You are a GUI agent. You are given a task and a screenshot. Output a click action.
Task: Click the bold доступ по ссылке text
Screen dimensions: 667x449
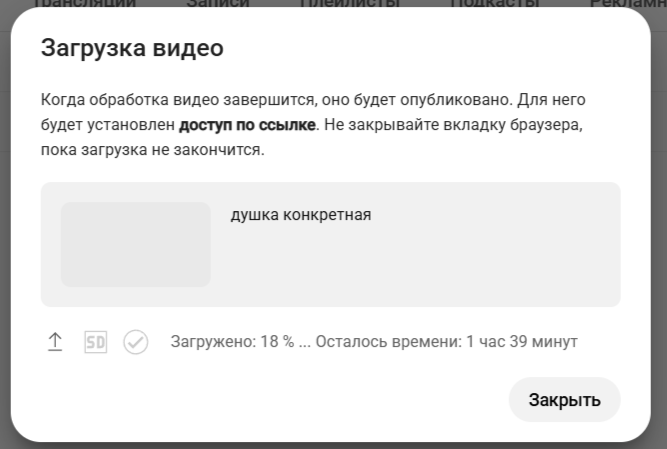pos(247,126)
